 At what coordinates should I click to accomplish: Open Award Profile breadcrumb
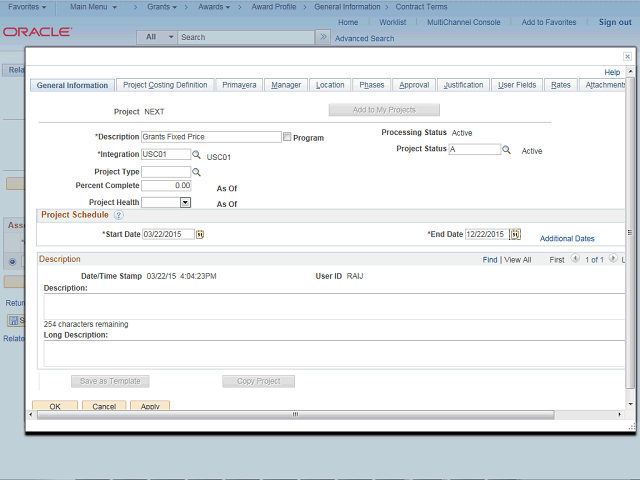click(x=273, y=7)
